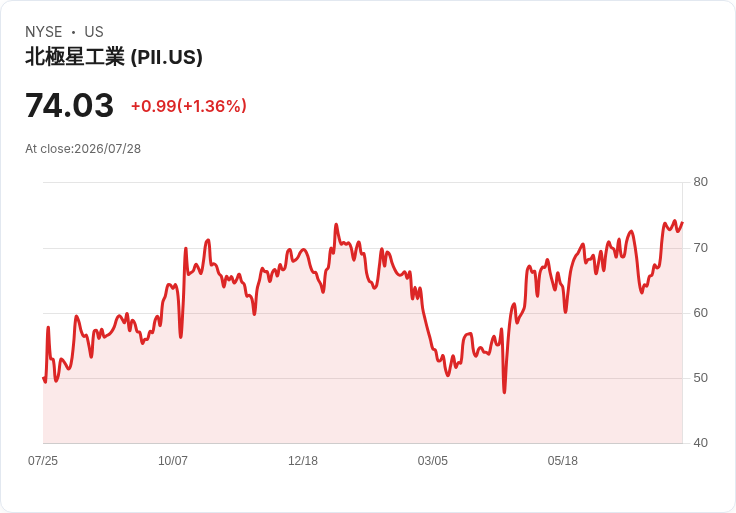736x513 pixels.
Task: Select the 03/05 date axis label
Action: coord(432,461)
